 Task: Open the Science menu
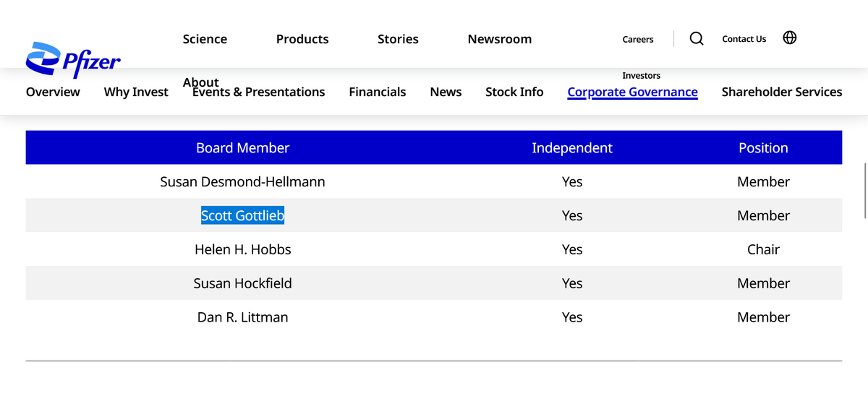click(205, 39)
